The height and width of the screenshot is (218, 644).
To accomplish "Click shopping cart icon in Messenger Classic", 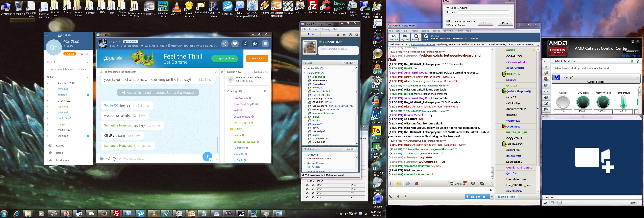I will tap(344, 35).
